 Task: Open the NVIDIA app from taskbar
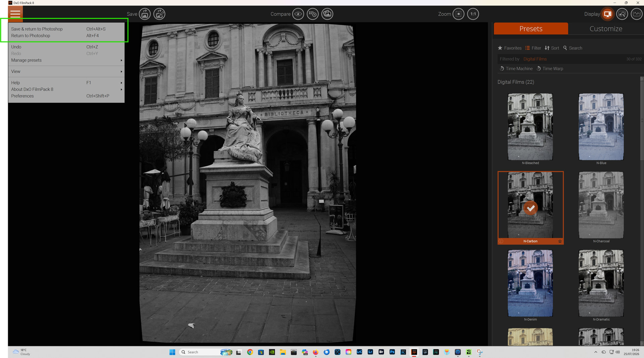[272, 352]
